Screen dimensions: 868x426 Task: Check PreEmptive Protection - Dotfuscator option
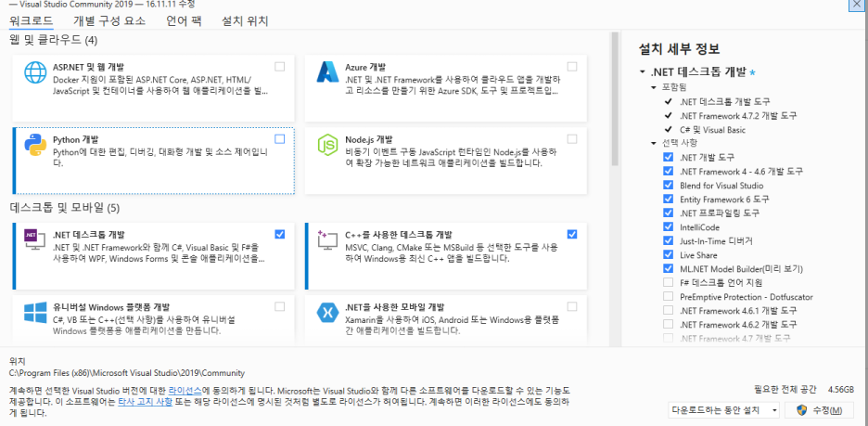pyautogui.click(x=669, y=296)
